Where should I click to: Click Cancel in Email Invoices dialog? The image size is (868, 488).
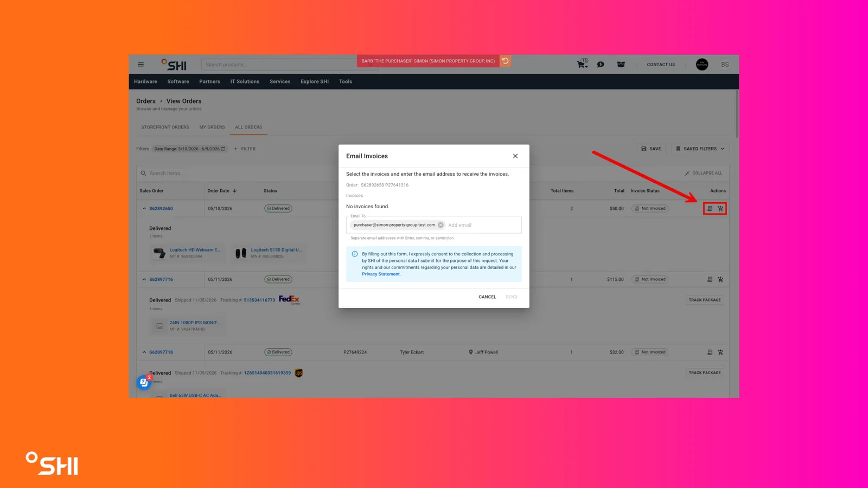tap(487, 297)
